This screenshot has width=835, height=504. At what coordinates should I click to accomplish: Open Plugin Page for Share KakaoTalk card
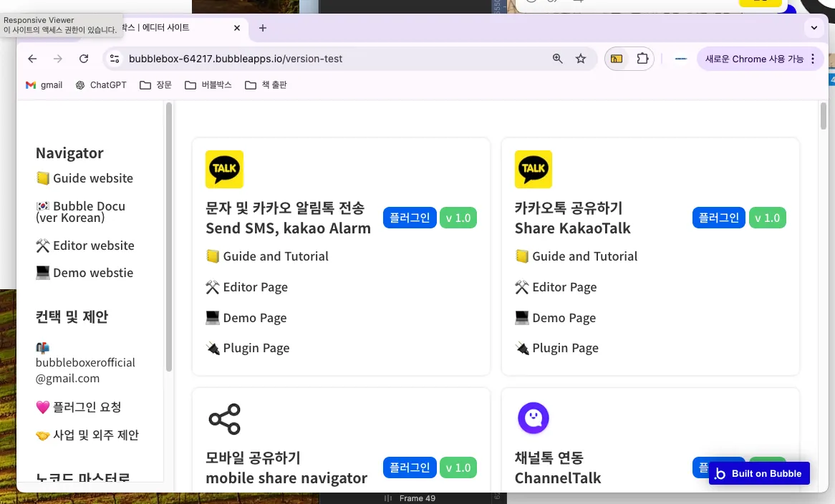pos(556,348)
